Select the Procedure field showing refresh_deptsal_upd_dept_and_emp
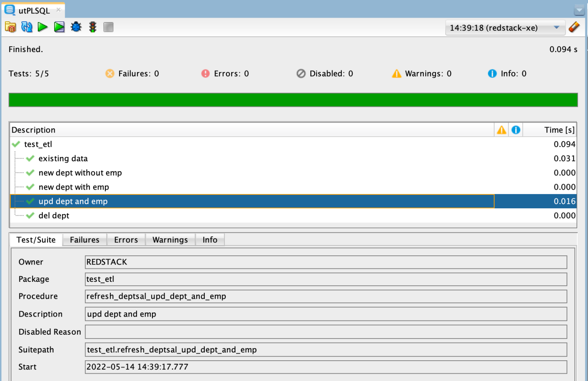This screenshot has height=381, width=588. tap(326, 296)
